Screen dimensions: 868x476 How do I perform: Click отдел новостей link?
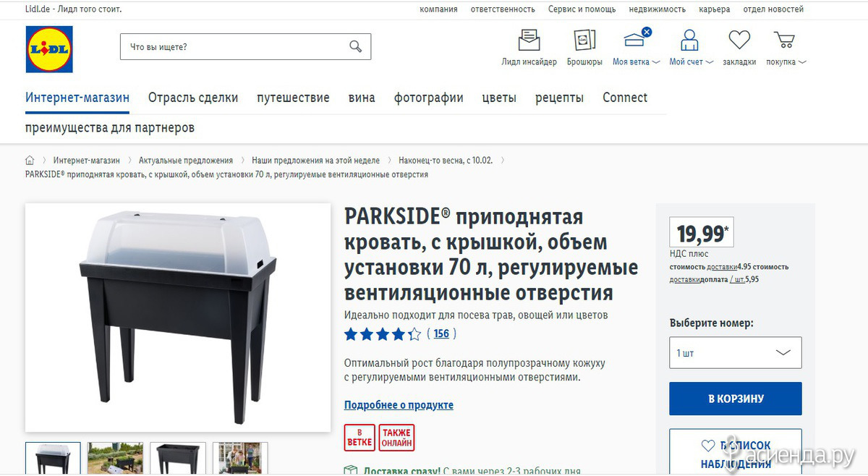(x=773, y=9)
